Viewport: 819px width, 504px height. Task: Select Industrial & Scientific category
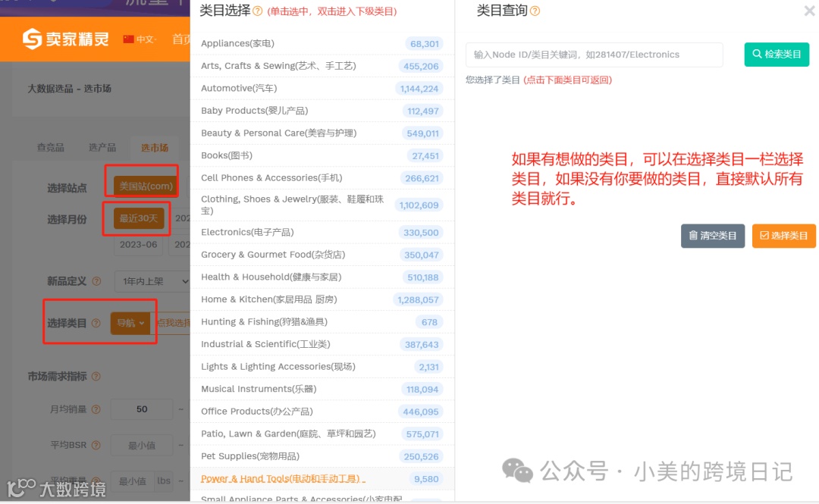[322, 344]
